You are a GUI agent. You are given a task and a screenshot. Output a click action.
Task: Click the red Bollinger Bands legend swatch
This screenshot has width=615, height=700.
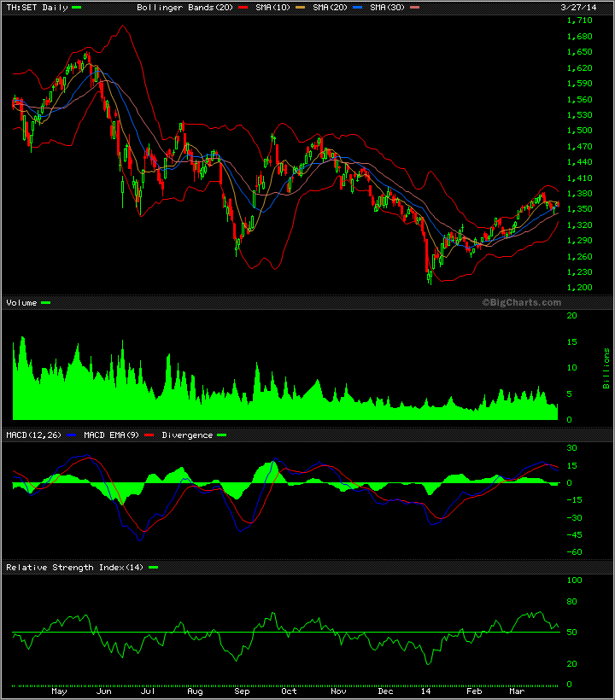pos(243,7)
